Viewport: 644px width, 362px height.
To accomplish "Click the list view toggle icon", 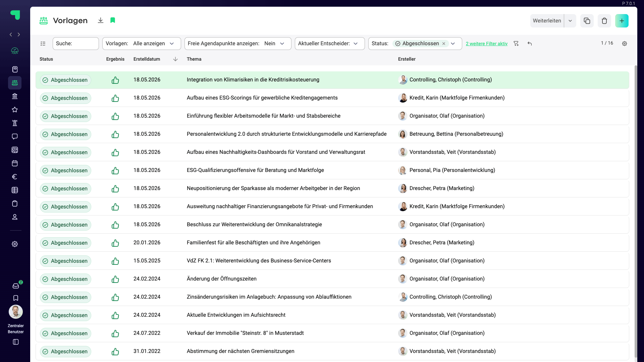I will 43,44.
